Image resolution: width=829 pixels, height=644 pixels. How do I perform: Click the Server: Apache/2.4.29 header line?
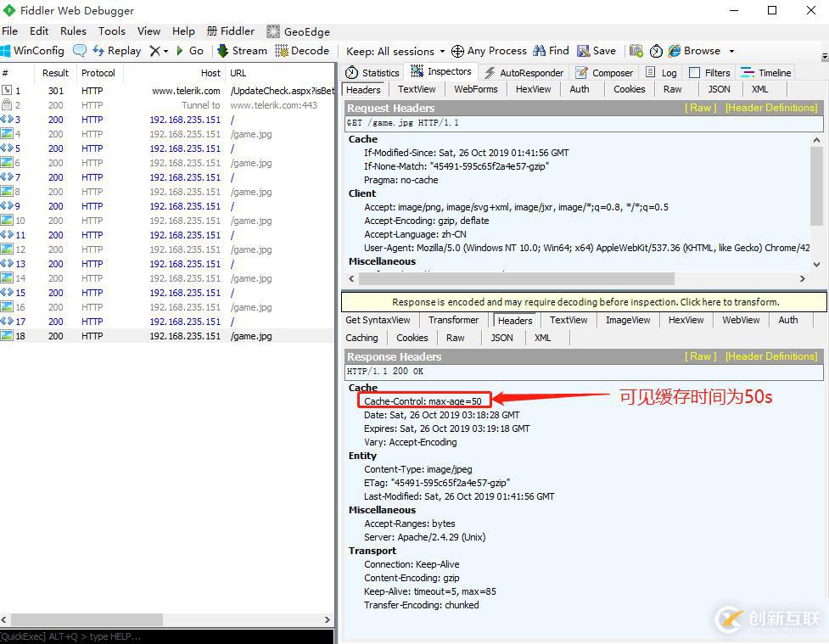424,536
